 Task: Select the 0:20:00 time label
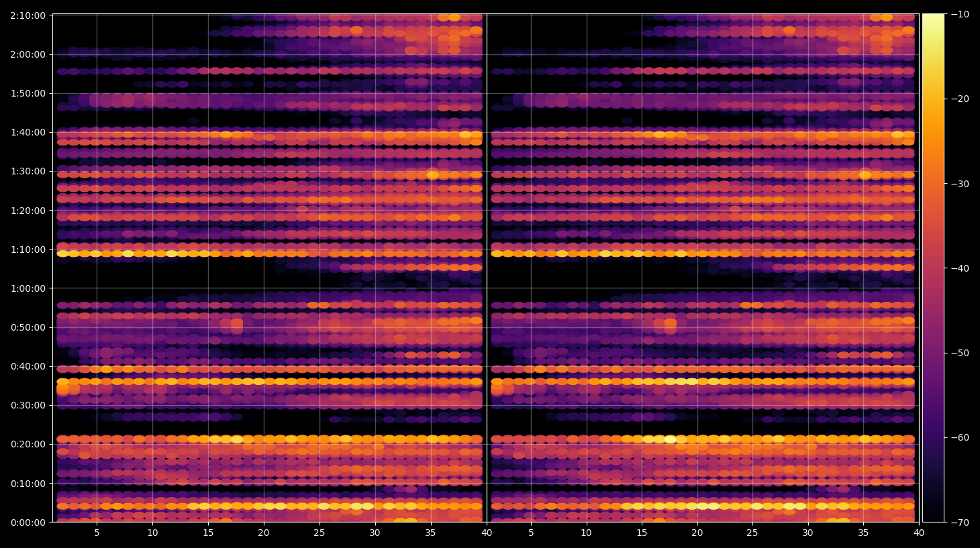pos(28,444)
